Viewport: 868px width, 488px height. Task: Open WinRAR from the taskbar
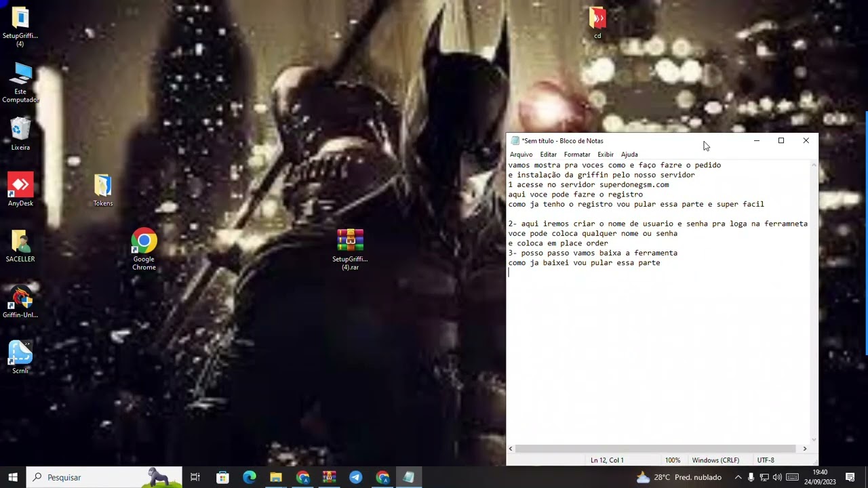329,477
